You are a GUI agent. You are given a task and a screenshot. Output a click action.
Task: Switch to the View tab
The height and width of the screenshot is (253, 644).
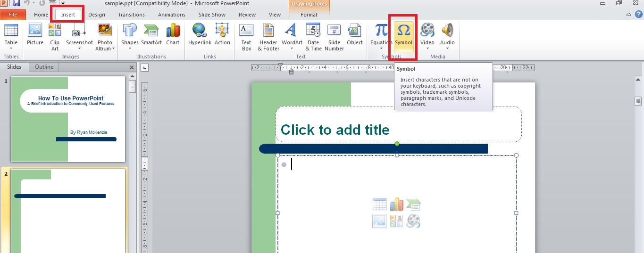pos(275,15)
